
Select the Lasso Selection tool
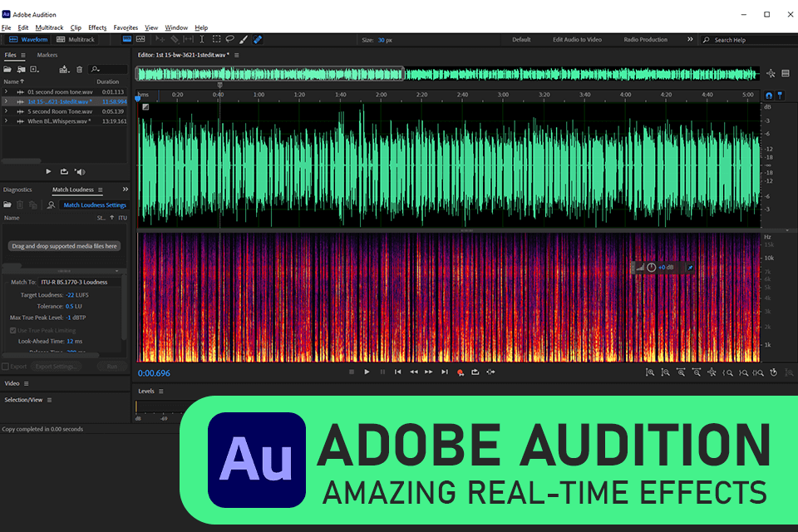click(x=230, y=39)
